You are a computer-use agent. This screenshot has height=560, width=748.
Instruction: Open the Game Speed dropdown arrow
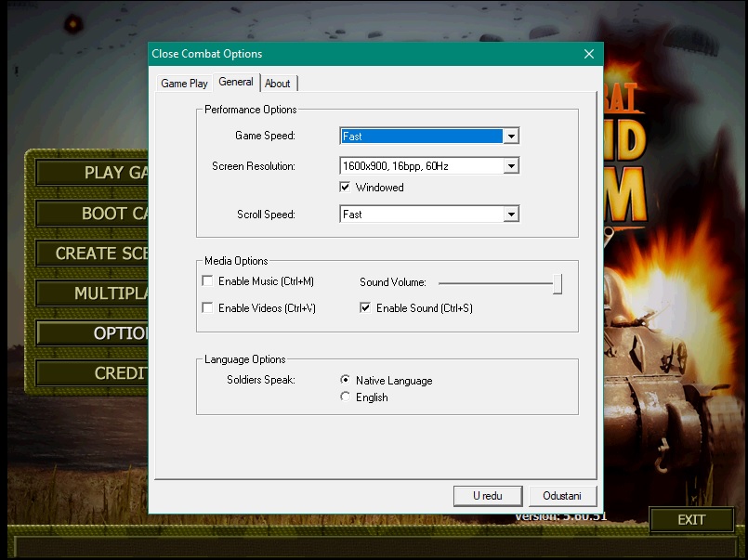click(x=511, y=137)
